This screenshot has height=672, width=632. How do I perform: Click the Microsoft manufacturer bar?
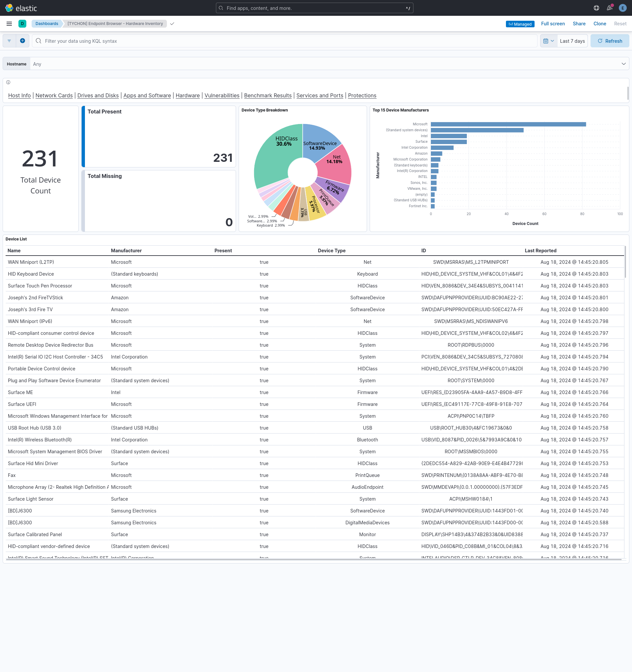tap(508, 124)
